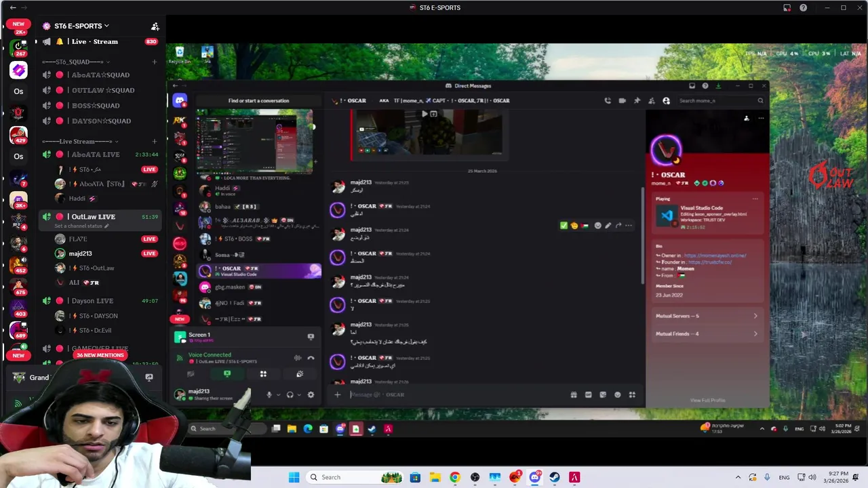Open ST6 • BOSS direct message
This screenshot has height=488, width=868.
(x=258, y=239)
